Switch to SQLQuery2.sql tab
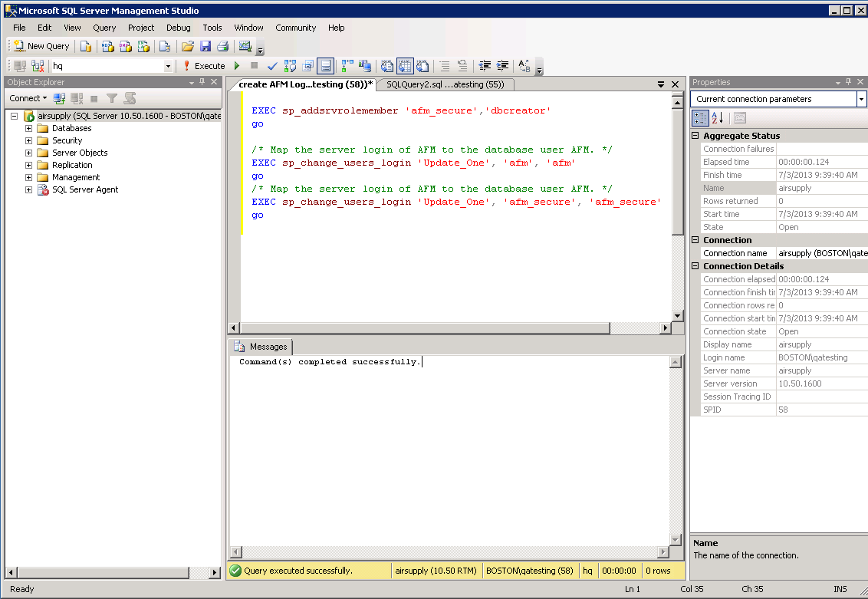Image resolution: width=868 pixels, height=599 pixels. tap(445, 84)
